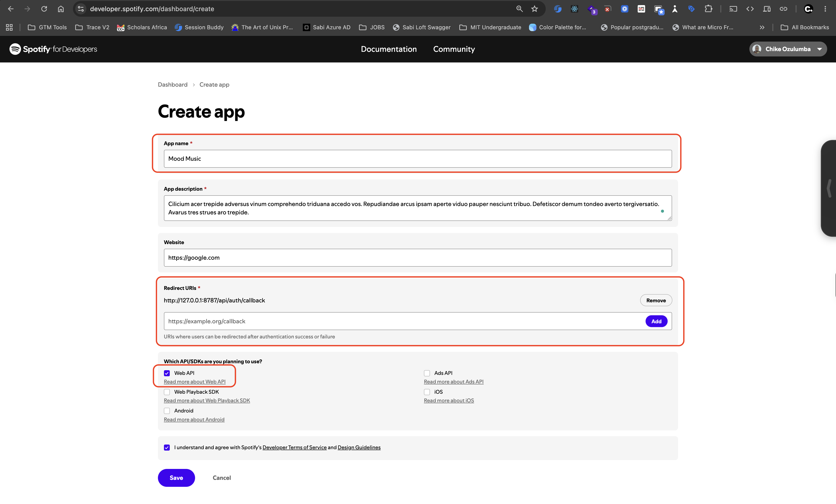
Task: Open the React DevTools extension icon
Action: pos(574,9)
